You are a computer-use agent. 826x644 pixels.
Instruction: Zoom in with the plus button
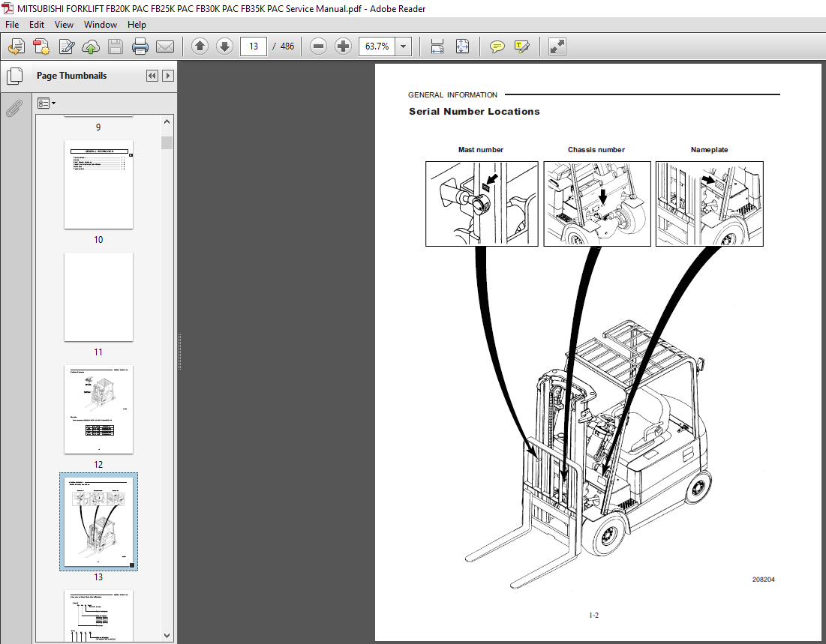pyautogui.click(x=343, y=46)
